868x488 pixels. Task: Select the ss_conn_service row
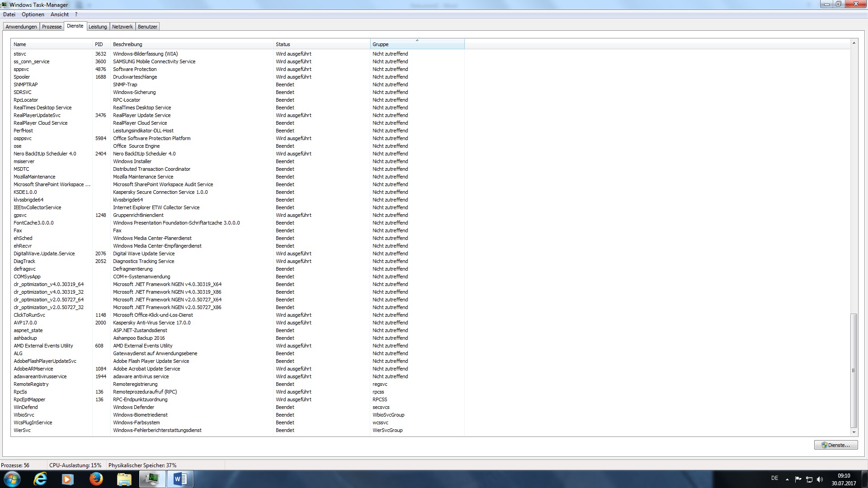point(237,61)
